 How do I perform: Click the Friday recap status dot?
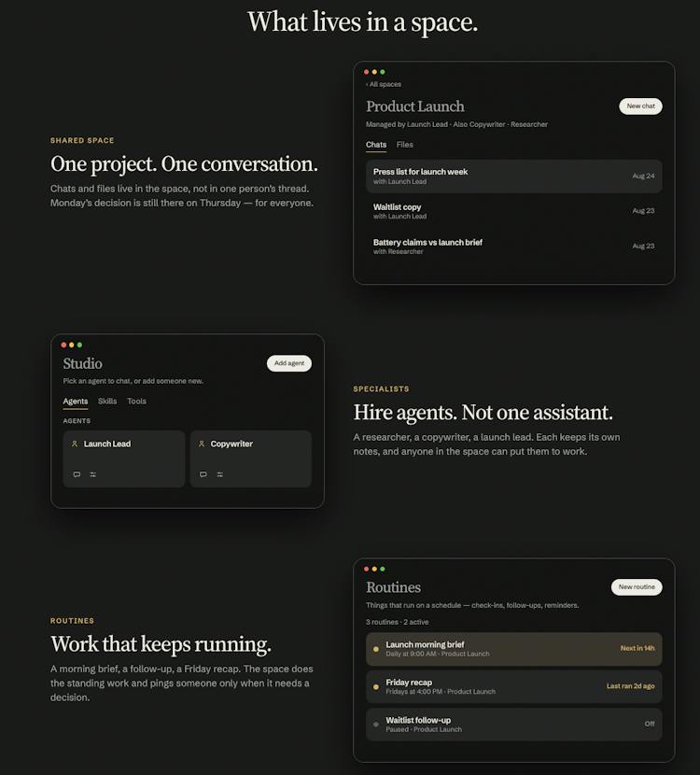click(x=376, y=687)
